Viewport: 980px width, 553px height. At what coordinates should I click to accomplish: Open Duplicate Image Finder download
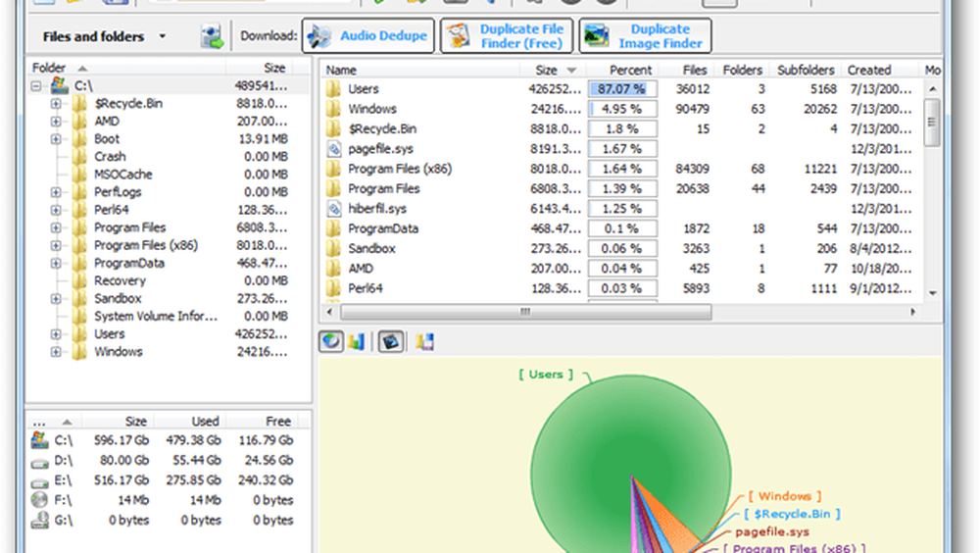click(x=645, y=36)
